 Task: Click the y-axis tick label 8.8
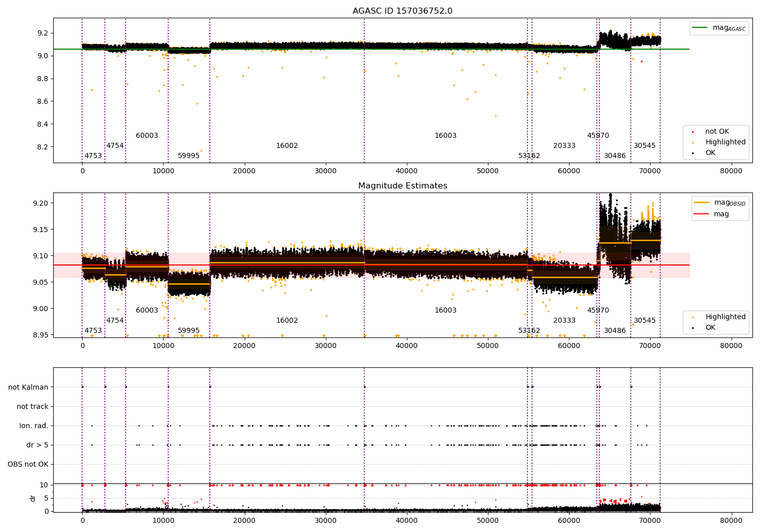pyautogui.click(x=43, y=79)
